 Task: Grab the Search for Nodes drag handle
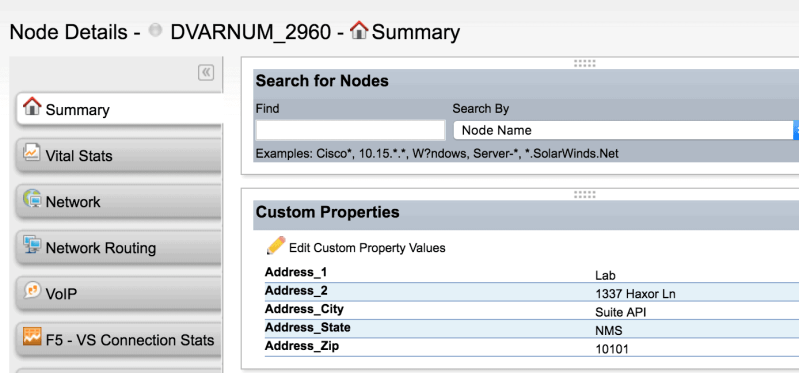pyautogui.click(x=584, y=63)
